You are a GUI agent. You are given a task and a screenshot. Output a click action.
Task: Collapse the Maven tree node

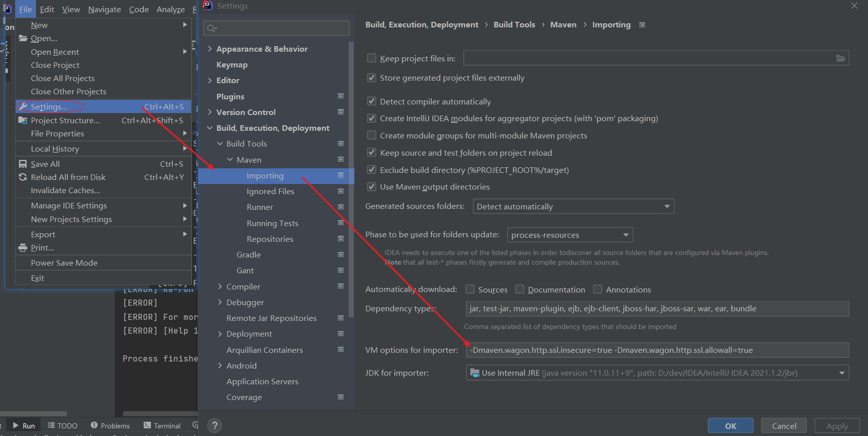point(230,160)
